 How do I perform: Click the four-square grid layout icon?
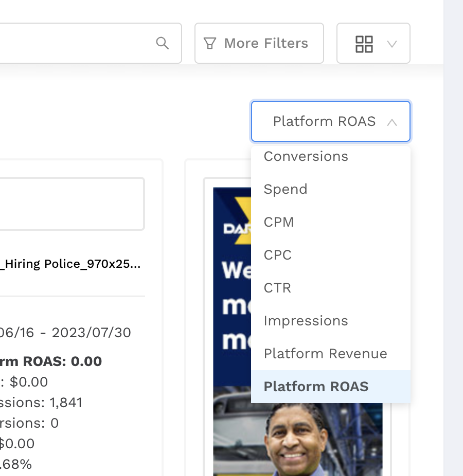(x=364, y=44)
